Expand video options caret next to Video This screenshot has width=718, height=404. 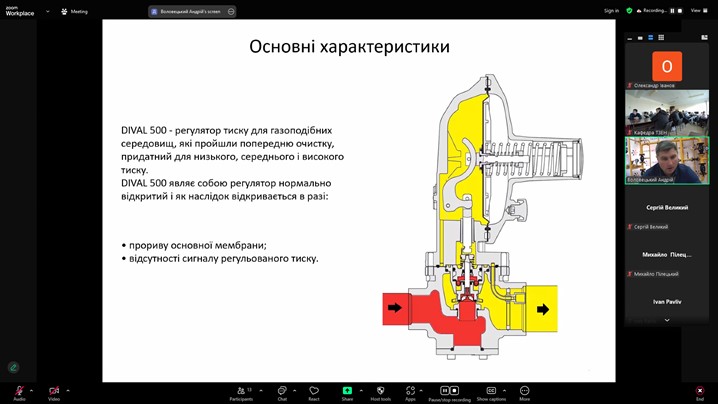click(68, 391)
